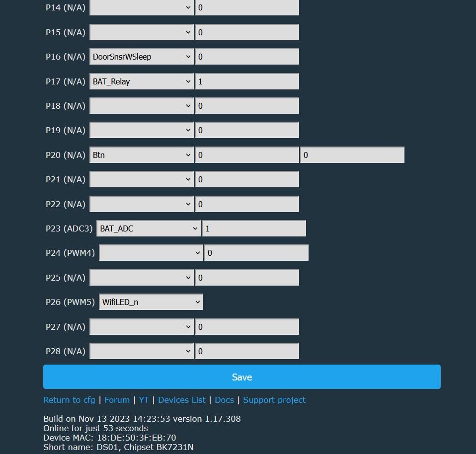Open the P23 BAT_ADC role dropdown
This screenshot has width=476, height=454.
tap(149, 228)
